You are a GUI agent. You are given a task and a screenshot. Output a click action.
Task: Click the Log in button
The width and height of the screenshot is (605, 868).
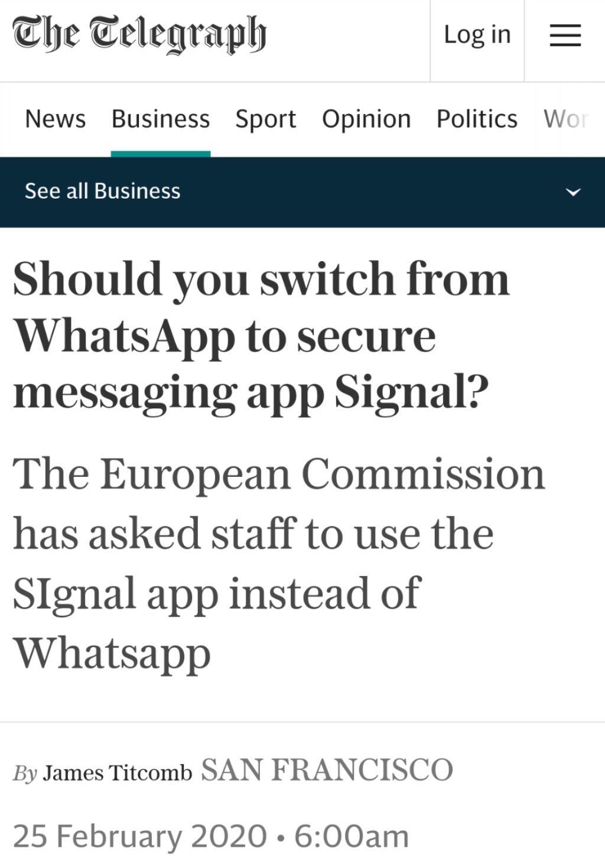pyautogui.click(x=477, y=35)
